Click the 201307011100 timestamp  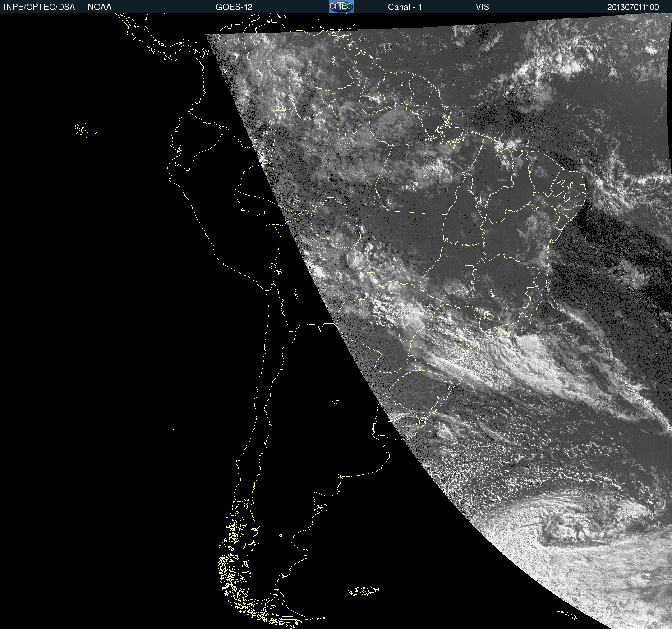pos(633,7)
